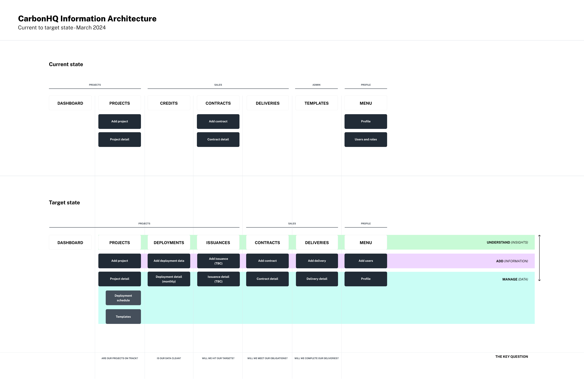Click the DASHBOARD box under Current state

point(70,103)
